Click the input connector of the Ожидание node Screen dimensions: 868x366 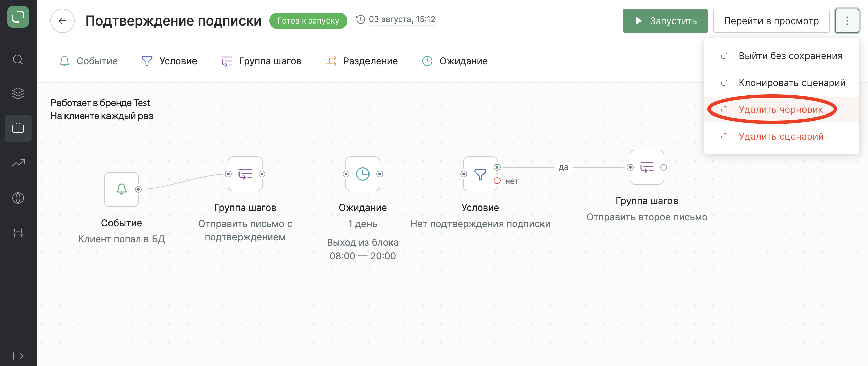[346, 174]
